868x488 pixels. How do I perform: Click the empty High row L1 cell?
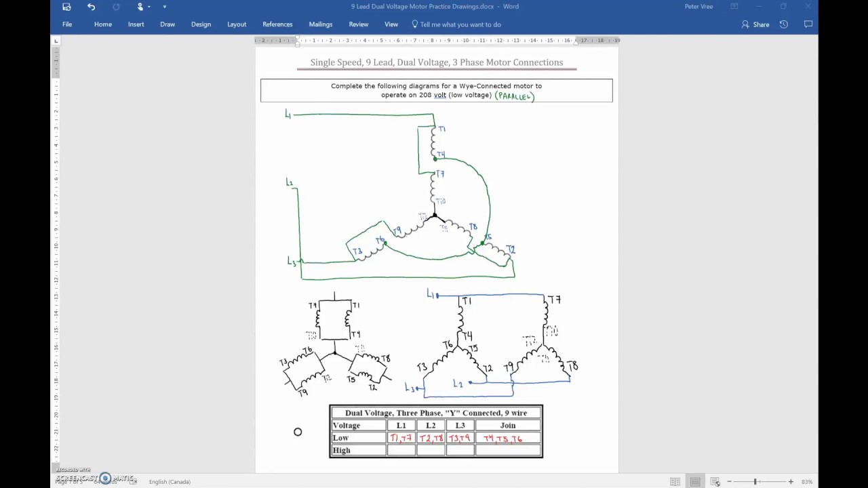(x=401, y=450)
